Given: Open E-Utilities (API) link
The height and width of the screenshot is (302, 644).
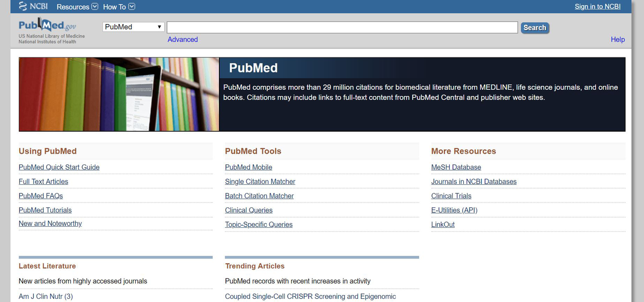Looking at the screenshot, I should (454, 210).
